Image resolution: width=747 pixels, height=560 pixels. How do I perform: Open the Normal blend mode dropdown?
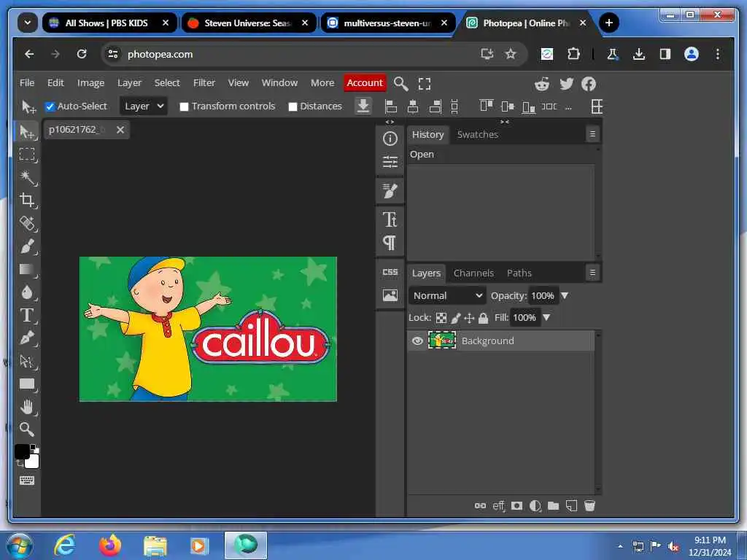click(447, 296)
